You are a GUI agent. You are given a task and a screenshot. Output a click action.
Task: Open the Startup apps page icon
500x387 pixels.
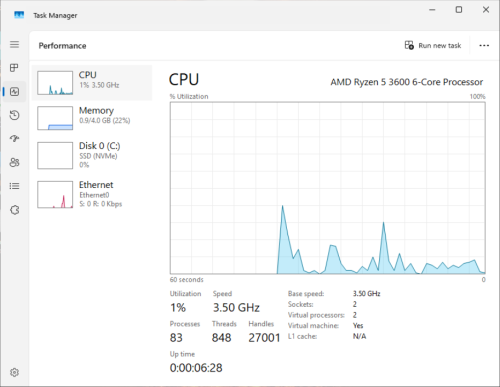(x=14, y=138)
